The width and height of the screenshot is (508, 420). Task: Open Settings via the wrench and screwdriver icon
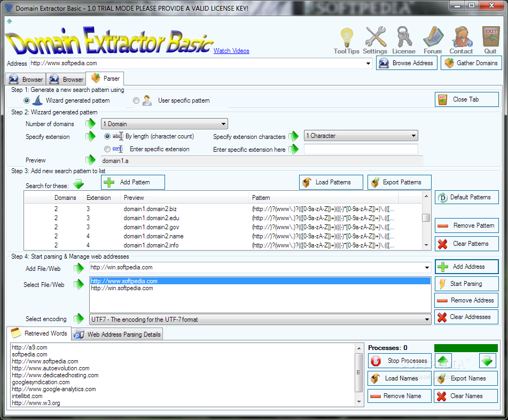pyautogui.click(x=376, y=37)
